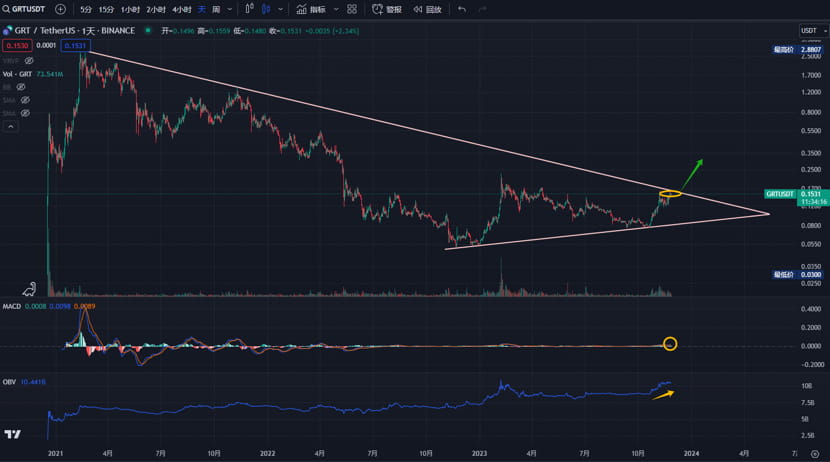Click the 0.3500 level on price scale
This screenshot has height=462, width=830.
pos(811,153)
